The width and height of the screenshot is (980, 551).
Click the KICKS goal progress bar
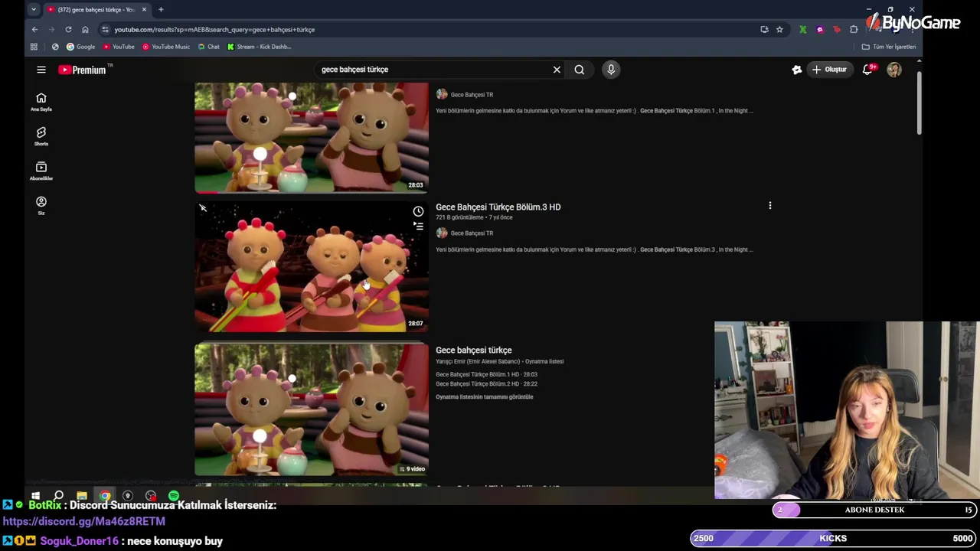tap(833, 538)
